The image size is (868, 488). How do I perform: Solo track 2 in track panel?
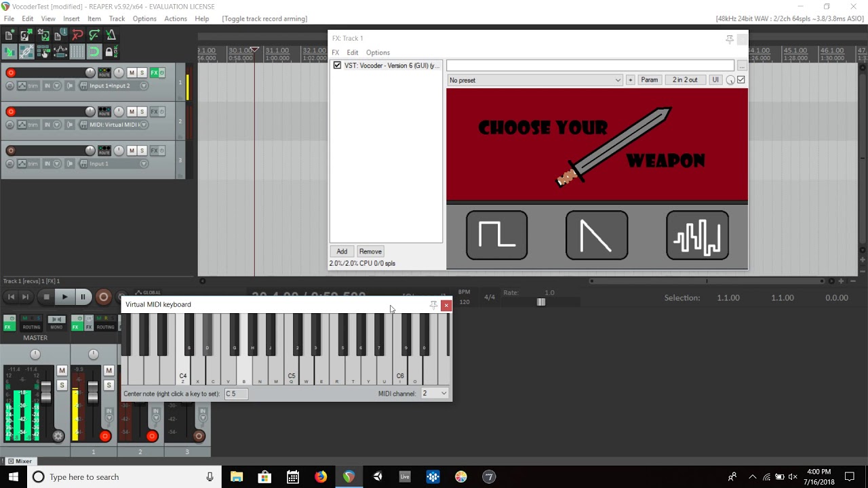pyautogui.click(x=142, y=111)
